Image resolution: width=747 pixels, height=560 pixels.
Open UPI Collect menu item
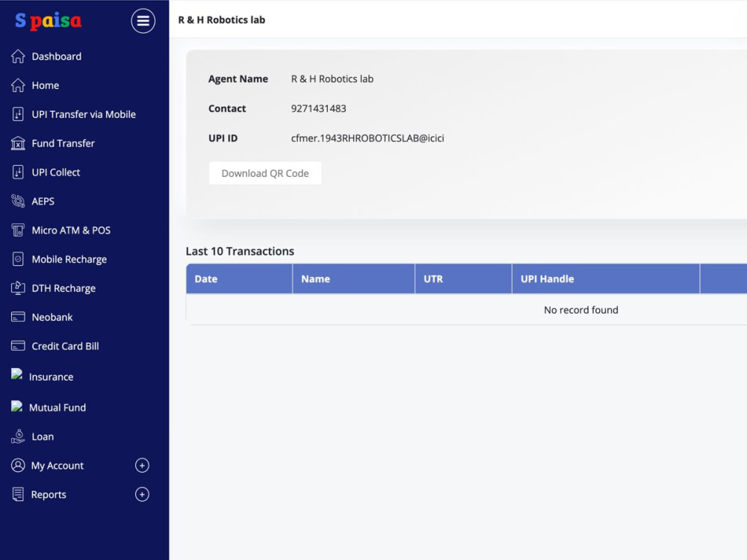(56, 172)
